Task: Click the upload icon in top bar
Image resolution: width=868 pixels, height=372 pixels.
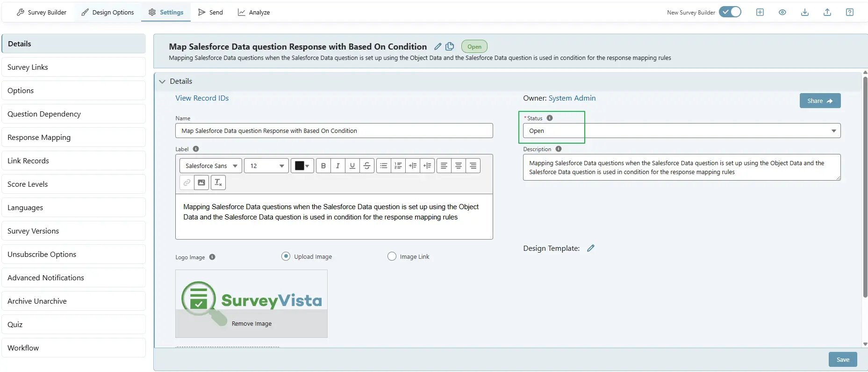Action: click(x=827, y=12)
